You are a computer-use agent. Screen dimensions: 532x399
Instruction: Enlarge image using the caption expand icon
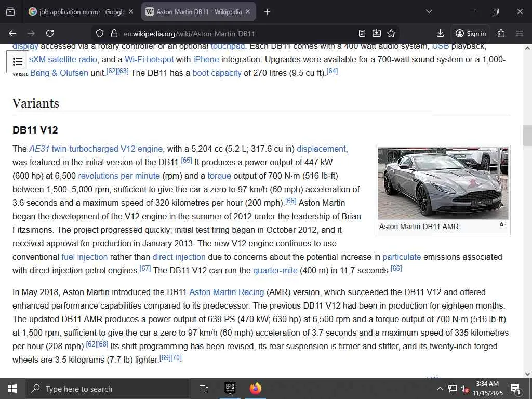pos(503,224)
